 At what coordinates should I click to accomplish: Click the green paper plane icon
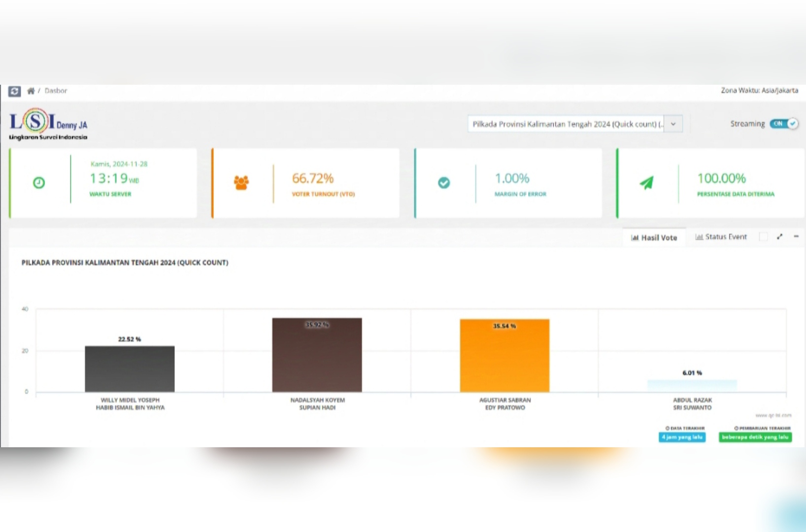(646, 183)
